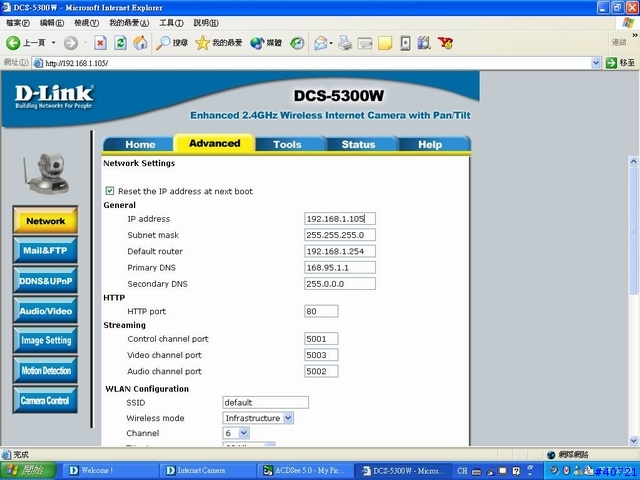Refresh the page with green arrows icon

point(120,43)
